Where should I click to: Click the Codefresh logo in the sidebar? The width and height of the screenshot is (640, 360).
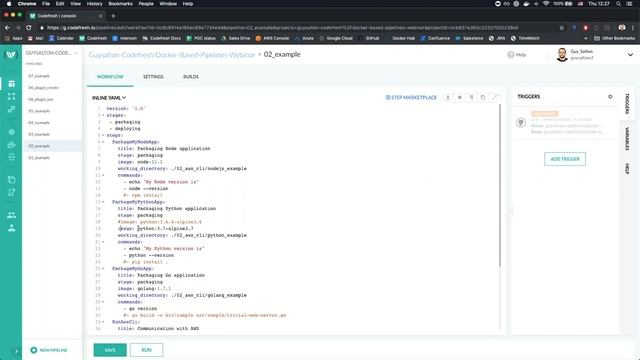(x=11, y=54)
